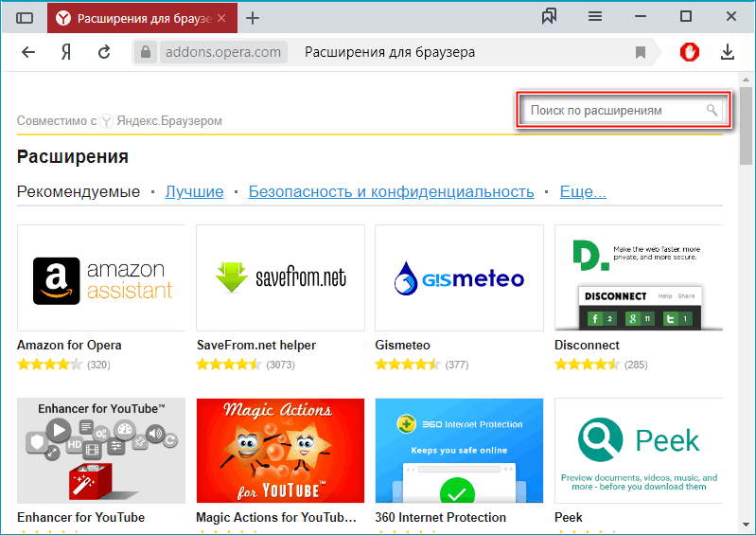Open the SaveFrom.net helper thumbnail

(x=280, y=277)
